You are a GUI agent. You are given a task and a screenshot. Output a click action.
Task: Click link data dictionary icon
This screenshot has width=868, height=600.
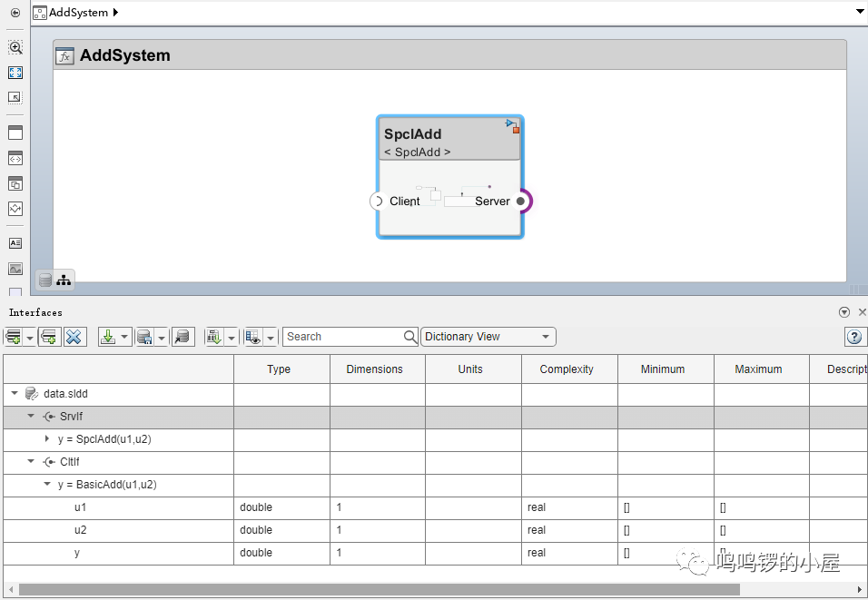tap(182, 337)
